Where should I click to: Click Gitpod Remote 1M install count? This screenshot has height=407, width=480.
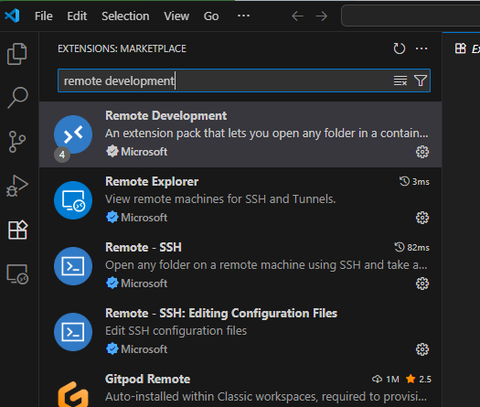[x=386, y=379]
